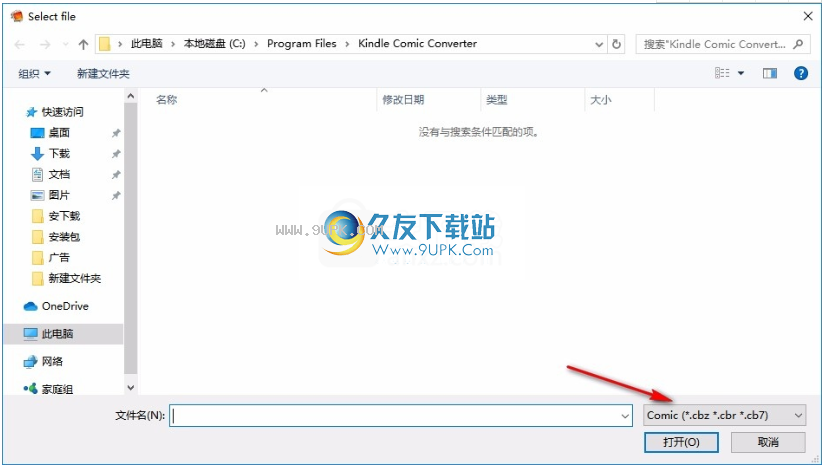
Task: Click the folder icon in address bar
Action: 105,44
